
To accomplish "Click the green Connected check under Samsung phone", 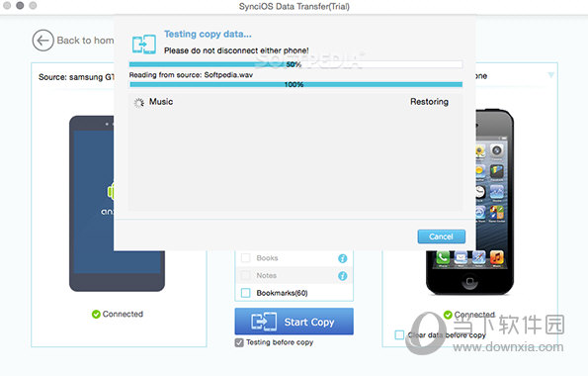I will point(96,314).
